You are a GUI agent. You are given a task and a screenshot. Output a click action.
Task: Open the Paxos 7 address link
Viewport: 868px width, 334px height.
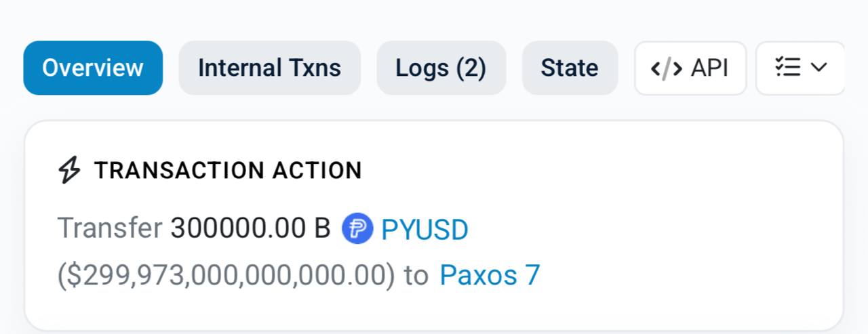pyautogui.click(x=490, y=275)
